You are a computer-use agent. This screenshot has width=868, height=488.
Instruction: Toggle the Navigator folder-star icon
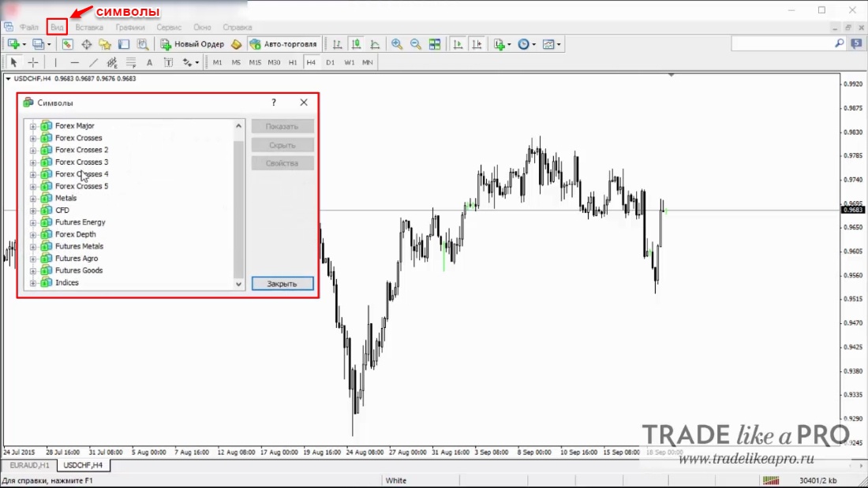105,44
